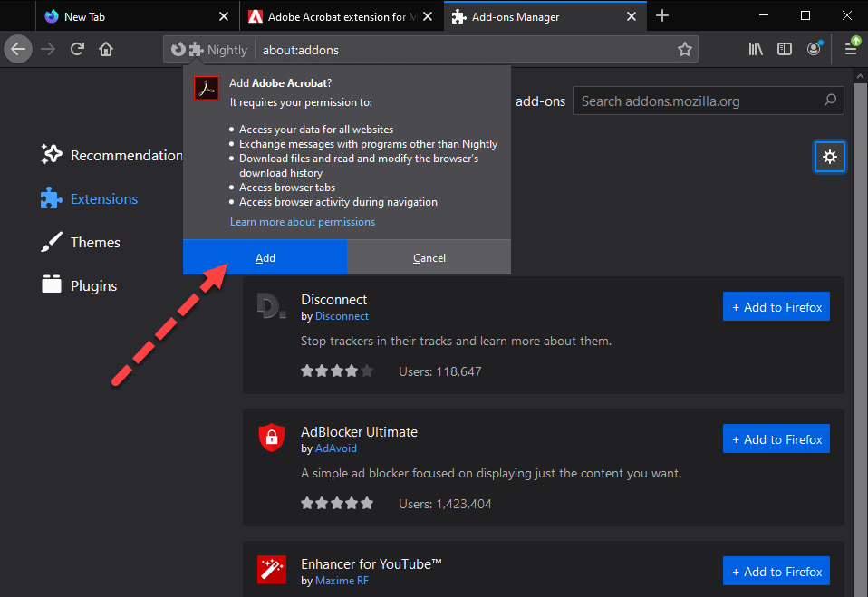Add Enhancer for YouTube to Firefox
The height and width of the screenshot is (597, 868).
tap(776, 571)
